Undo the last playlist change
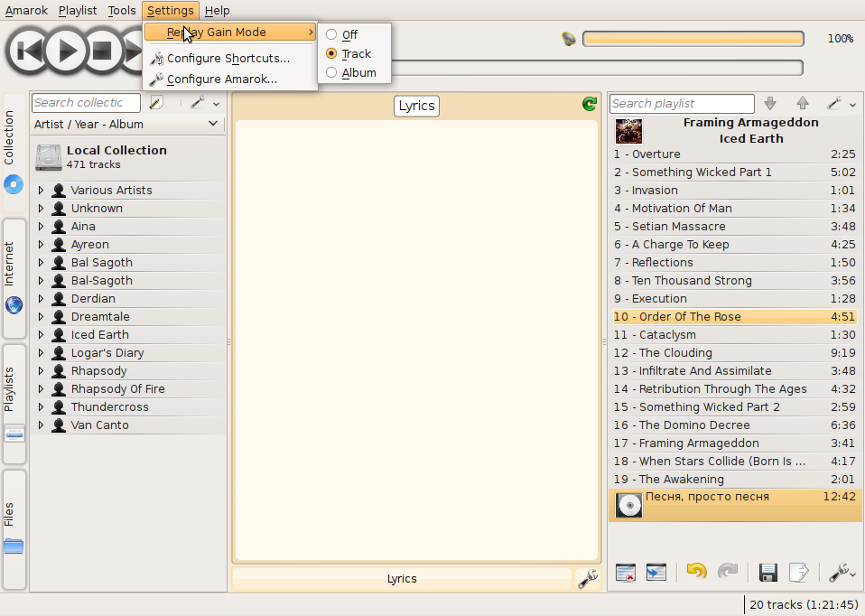865x616 pixels. [x=696, y=572]
